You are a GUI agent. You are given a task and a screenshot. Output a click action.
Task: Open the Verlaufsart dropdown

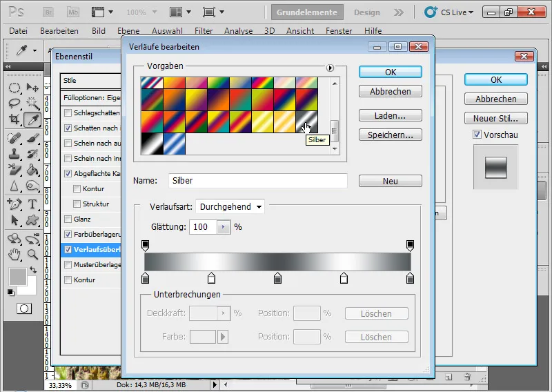(230, 207)
